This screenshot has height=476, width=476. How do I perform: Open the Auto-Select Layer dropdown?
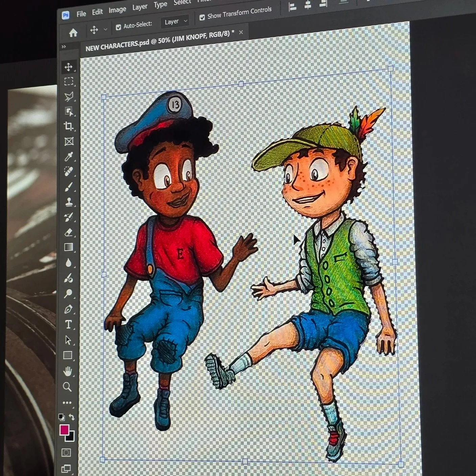click(x=175, y=22)
